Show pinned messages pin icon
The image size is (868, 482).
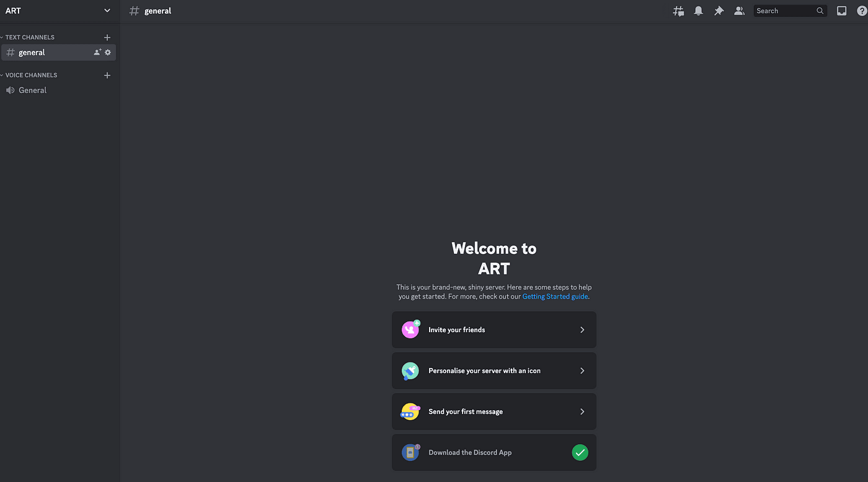pyautogui.click(x=719, y=11)
